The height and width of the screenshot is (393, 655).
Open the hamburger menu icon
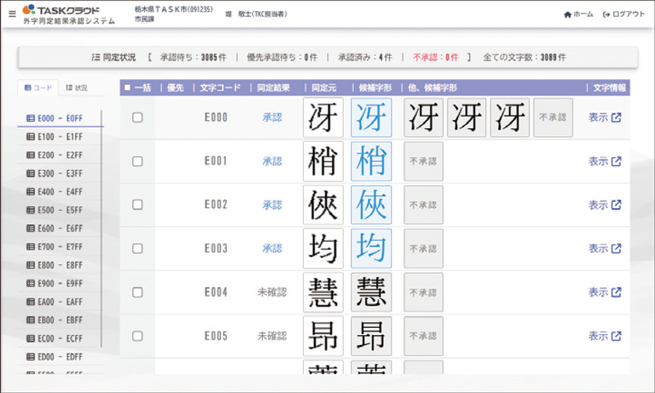click(x=12, y=14)
